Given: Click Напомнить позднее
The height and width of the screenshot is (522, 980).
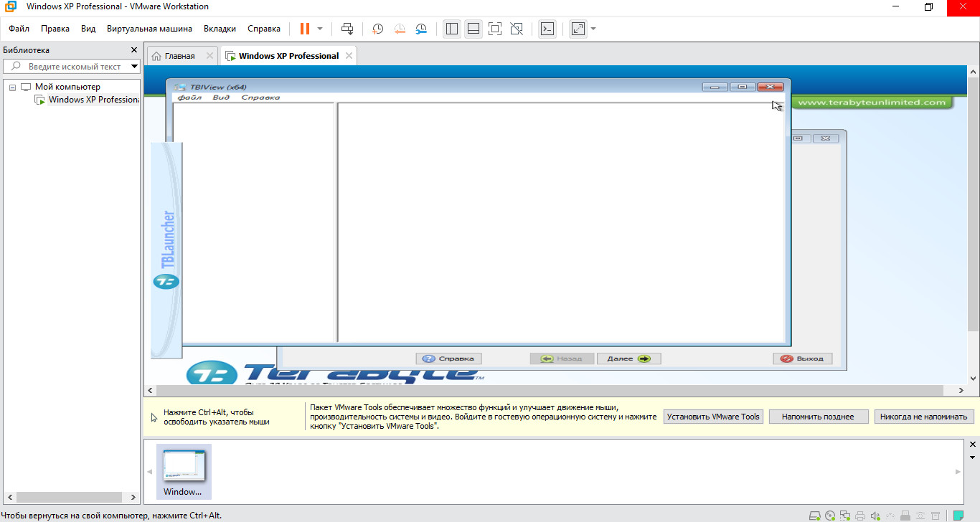Looking at the screenshot, I should click(819, 417).
